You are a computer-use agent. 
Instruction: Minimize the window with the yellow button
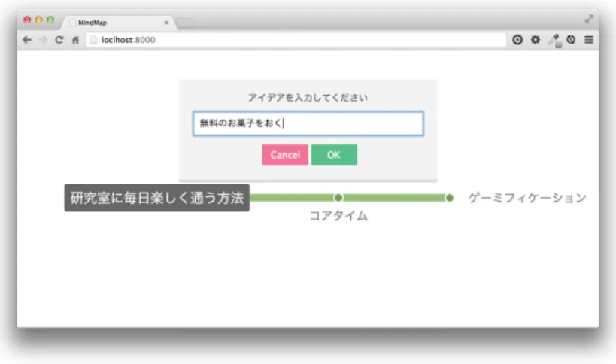click(38, 20)
